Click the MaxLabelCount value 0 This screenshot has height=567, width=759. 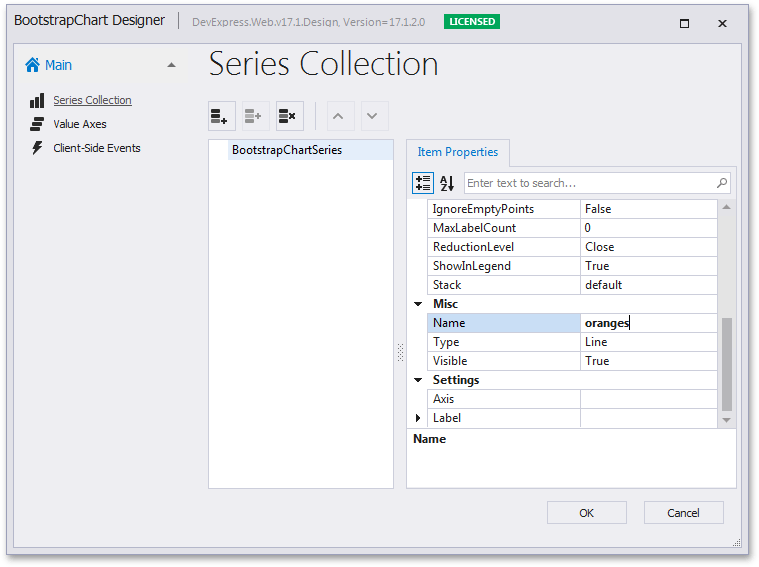(x=648, y=228)
